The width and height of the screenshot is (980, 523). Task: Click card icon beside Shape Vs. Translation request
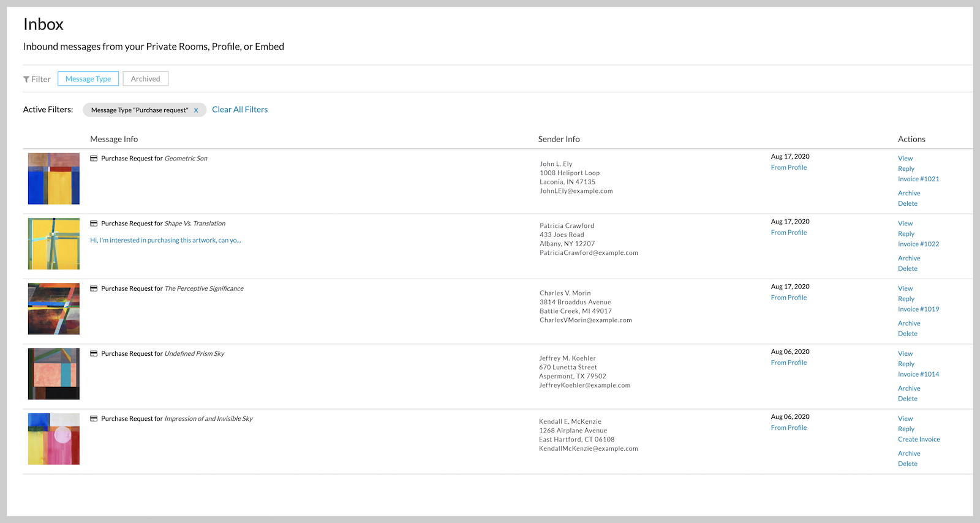pyautogui.click(x=94, y=224)
